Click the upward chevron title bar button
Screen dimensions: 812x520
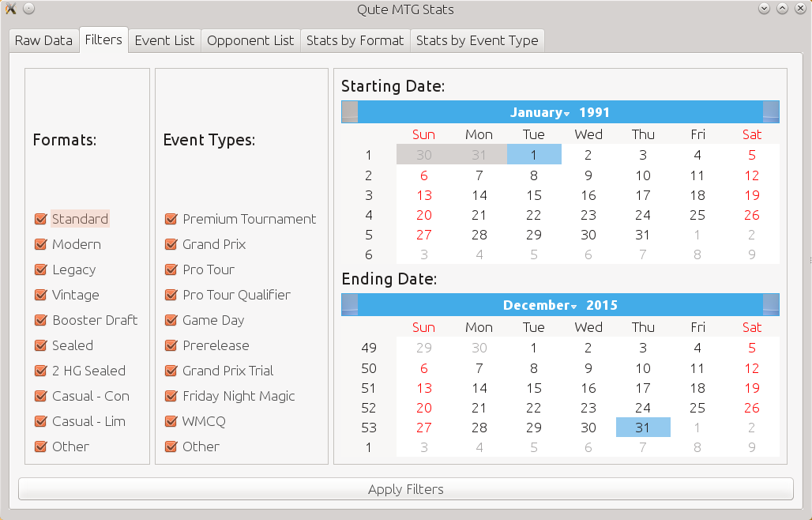(783, 8)
